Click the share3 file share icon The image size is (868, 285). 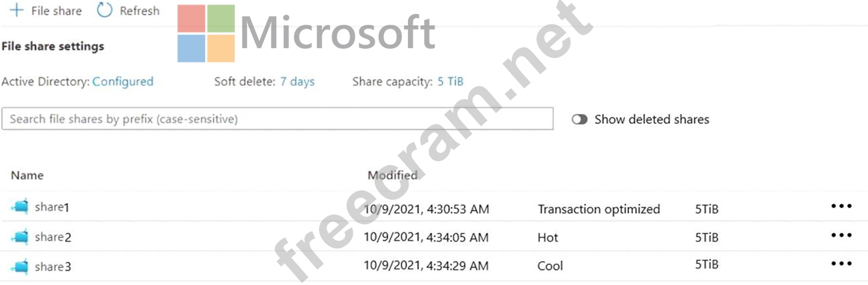(x=20, y=266)
